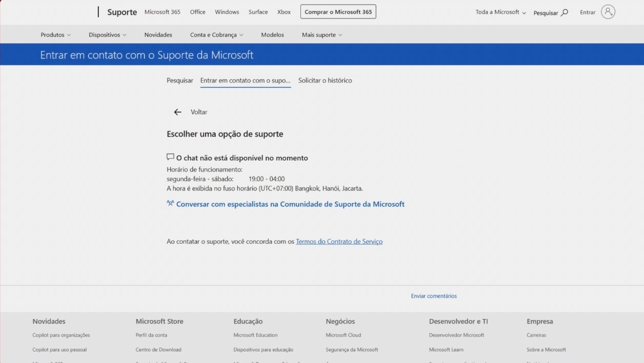Open the Termos do Contrato de Serviço link

[339, 241]
